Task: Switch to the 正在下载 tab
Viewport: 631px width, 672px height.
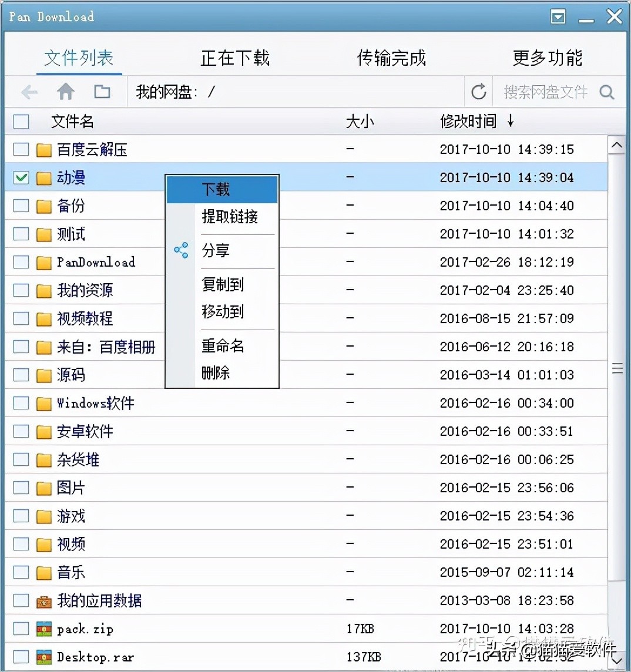Action: click(234, 58)
